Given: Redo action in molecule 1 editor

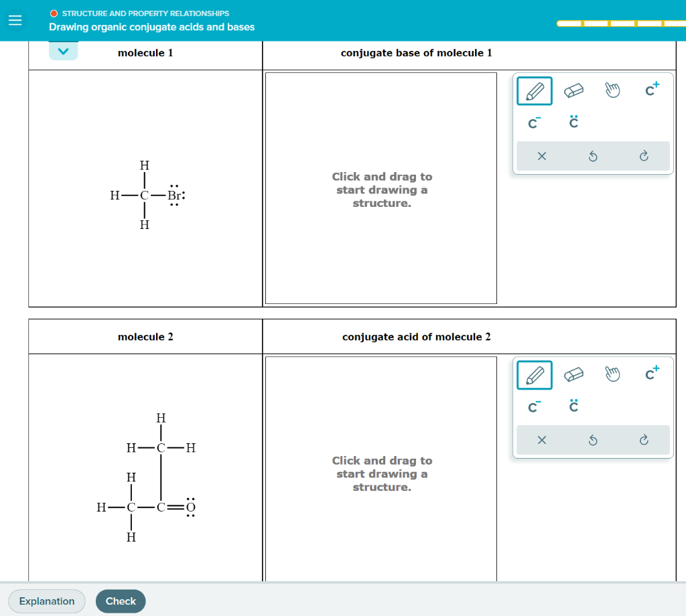Looking at the screenshot, I should tap(644, 156).
